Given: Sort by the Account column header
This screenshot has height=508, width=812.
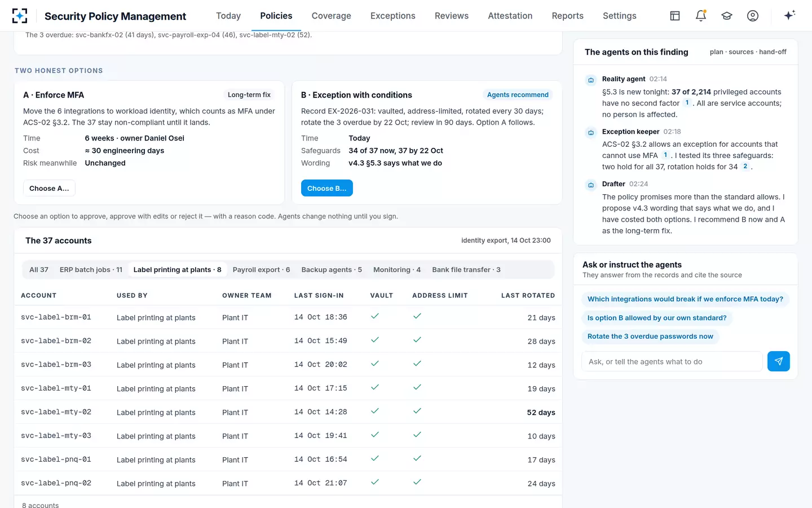Looking at the screenshot, I should pos(38,296).
